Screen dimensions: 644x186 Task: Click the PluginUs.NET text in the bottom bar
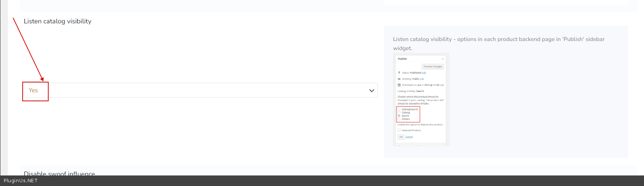coord(21,181)
